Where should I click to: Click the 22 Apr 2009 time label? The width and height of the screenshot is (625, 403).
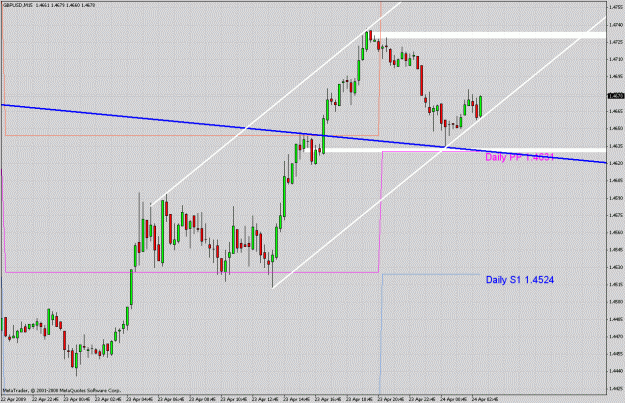coord(12,399)
